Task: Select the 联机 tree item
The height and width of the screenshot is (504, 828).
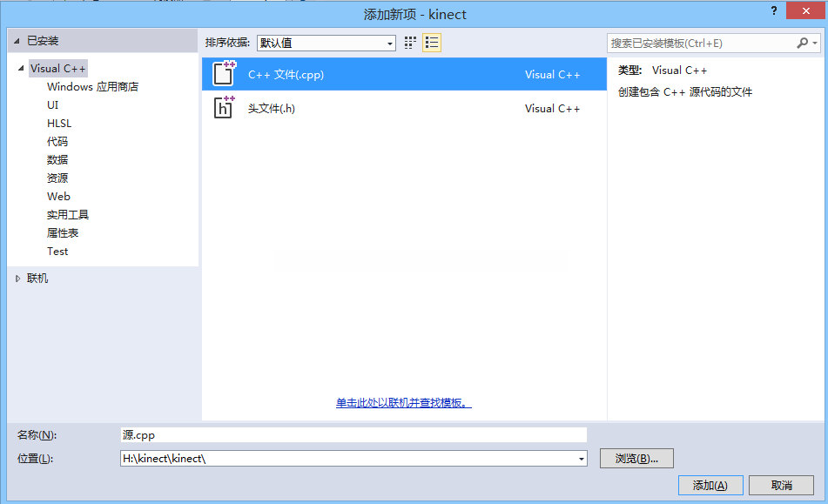Action: point(37,279)
